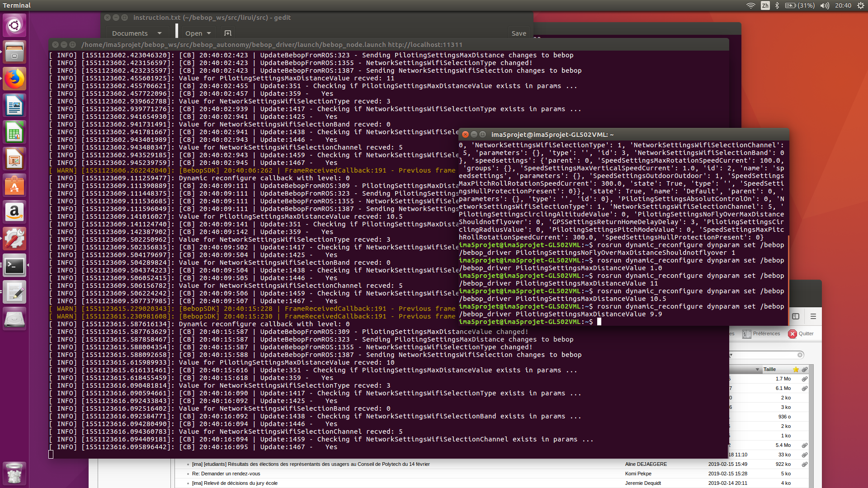Launch Ubuntu Software from the dock

[14, 186]
